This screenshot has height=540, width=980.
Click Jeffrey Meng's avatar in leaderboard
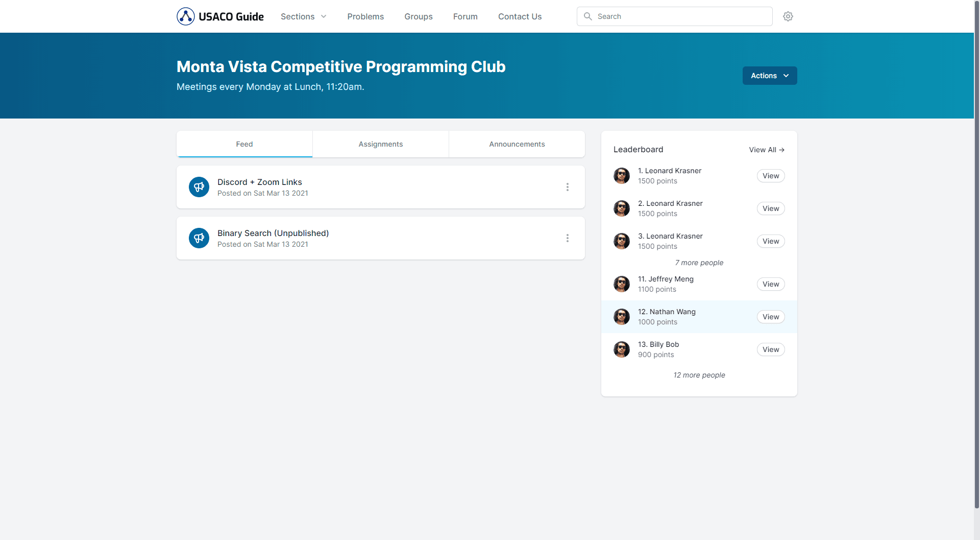(x=621, y=284)
